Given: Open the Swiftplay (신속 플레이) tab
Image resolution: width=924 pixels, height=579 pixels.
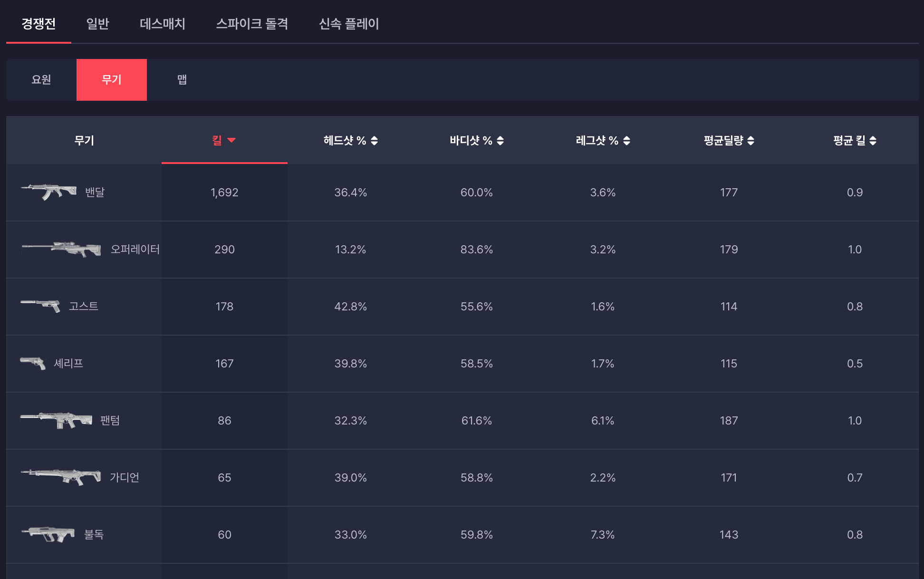Looking at the screenshot, I should [348, 24].
